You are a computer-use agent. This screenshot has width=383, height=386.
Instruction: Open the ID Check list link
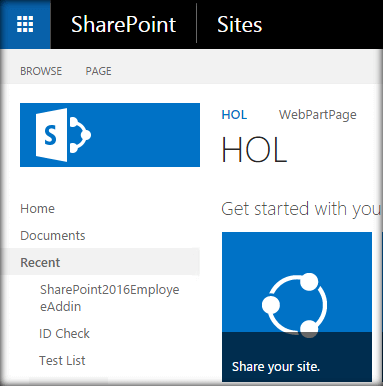pos(64,333)
